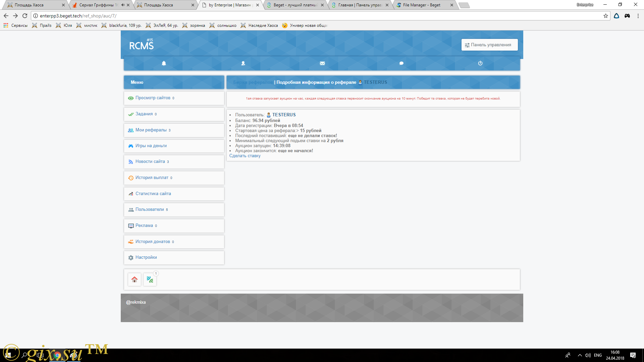Image resolution: width=644 pixels, height=362 pixels.
Task: Open мистик bookmark
Action: click(87, 25)
